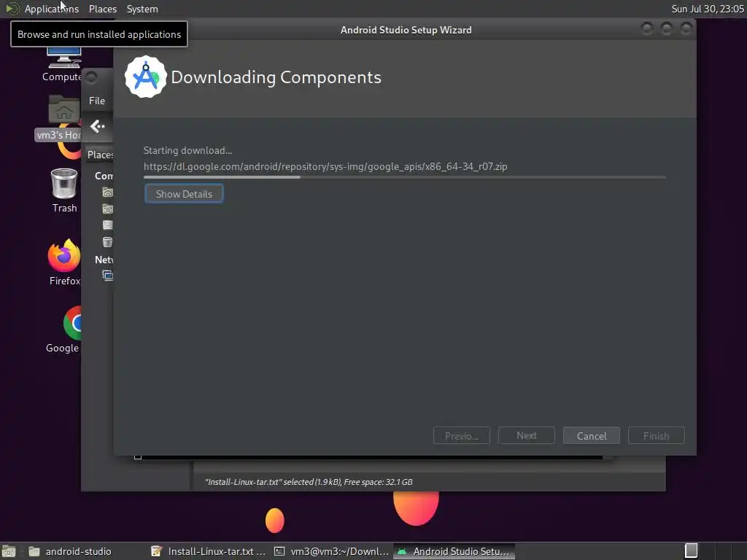Click the panel icon left of Applications
This screenshot has height=560, width=747.
coord(12,9)
